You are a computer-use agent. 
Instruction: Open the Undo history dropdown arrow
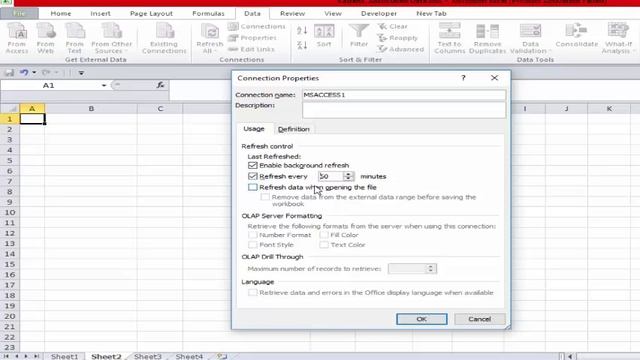[34, 73]
